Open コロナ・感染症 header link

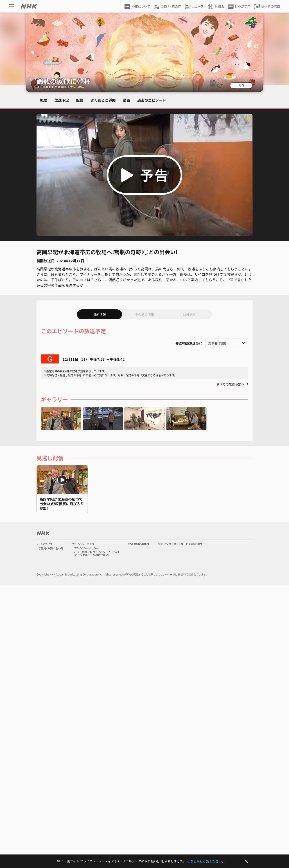[167, 6]
